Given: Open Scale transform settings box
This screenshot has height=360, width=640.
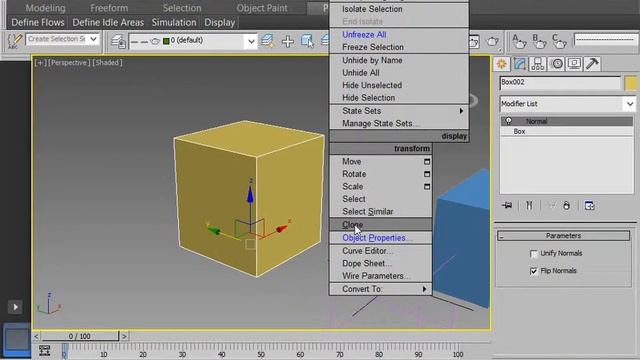Looking at the screenshot, I should click(x=427, y=187).
